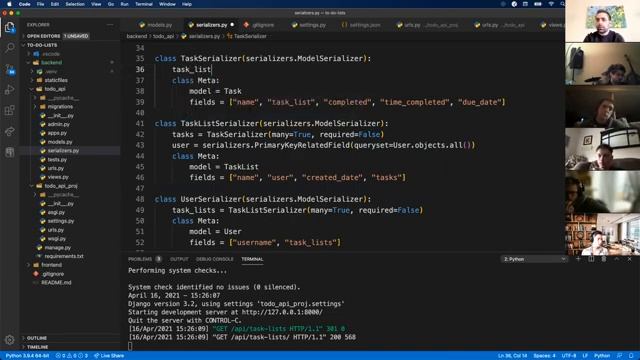Open the Search view in the activity bar
The width and height of the screenshot is (640, 360).
(9, 48)
